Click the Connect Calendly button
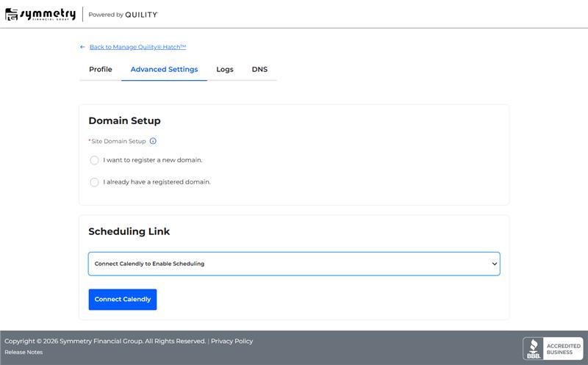The height and width of the screenshot is (365, 588). click(123, 300)
